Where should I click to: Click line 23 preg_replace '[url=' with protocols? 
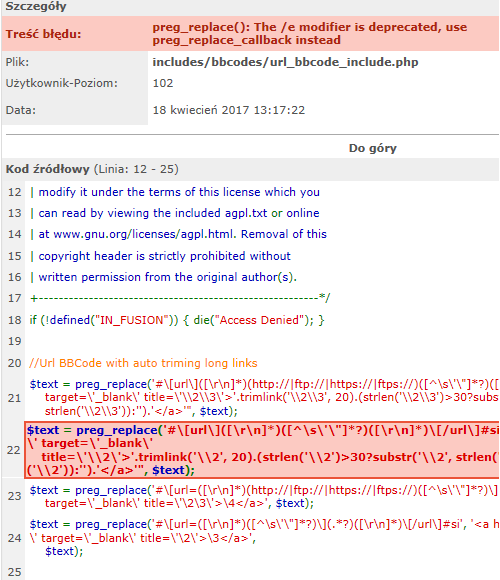point(264,497)
